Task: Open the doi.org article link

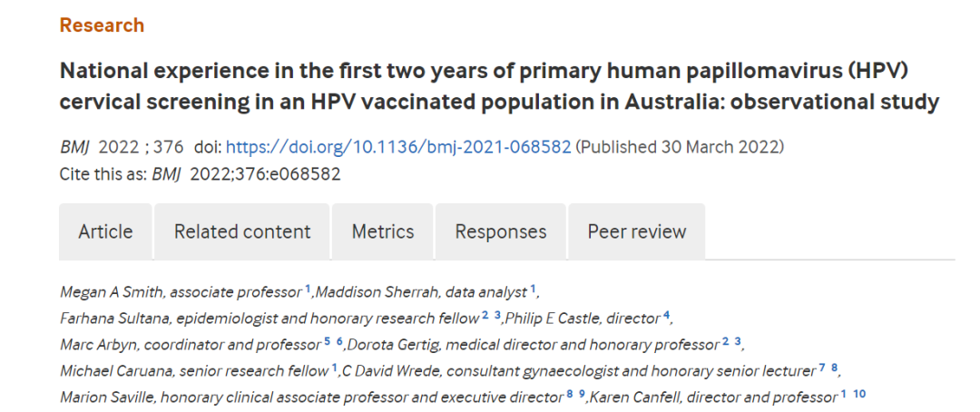Action: 398,148
